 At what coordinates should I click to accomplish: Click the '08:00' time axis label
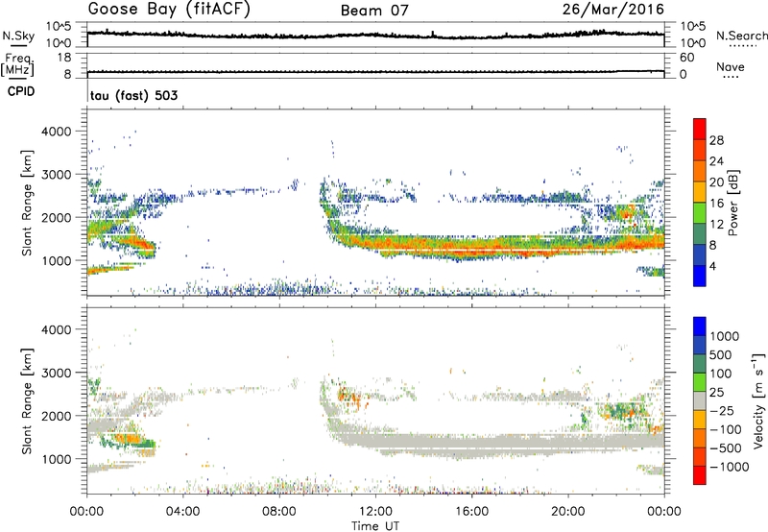(279, 512)
